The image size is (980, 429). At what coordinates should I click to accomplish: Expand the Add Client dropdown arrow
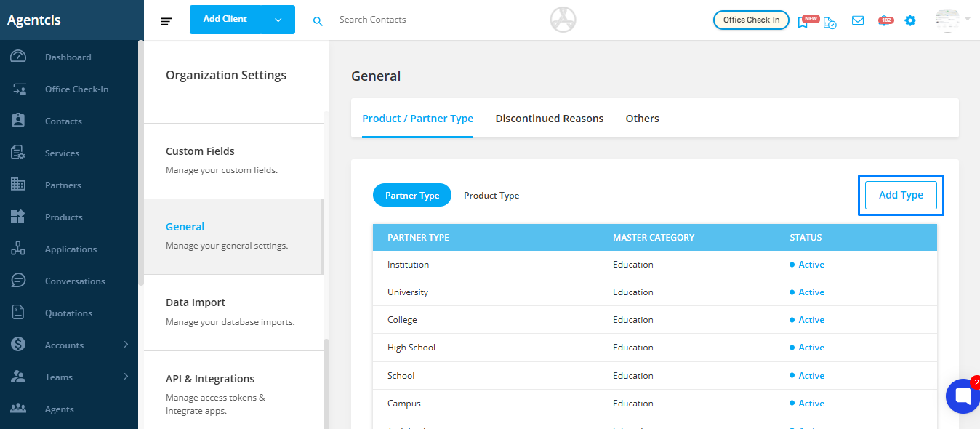[278, 20]
